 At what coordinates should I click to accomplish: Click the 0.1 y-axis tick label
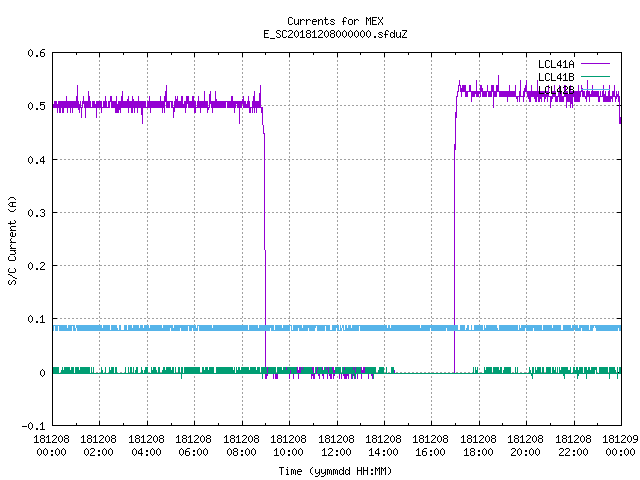pos(36,319)
